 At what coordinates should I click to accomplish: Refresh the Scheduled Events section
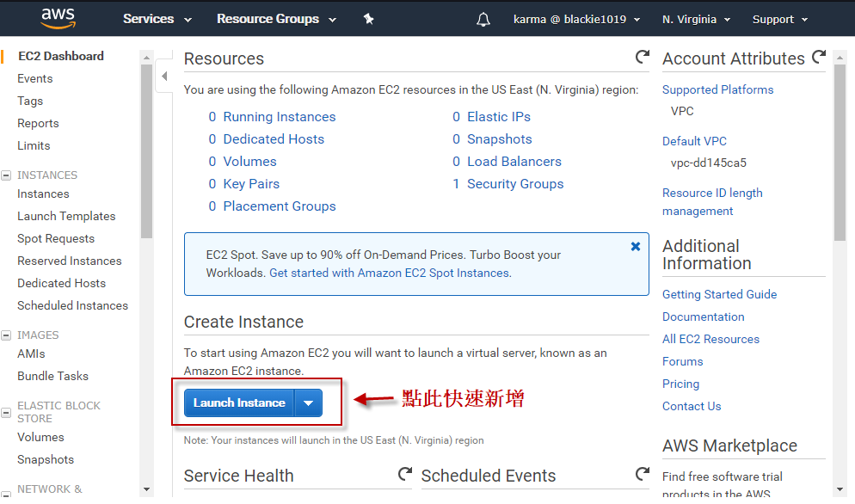pyautogui.click(x=642, y=475)
